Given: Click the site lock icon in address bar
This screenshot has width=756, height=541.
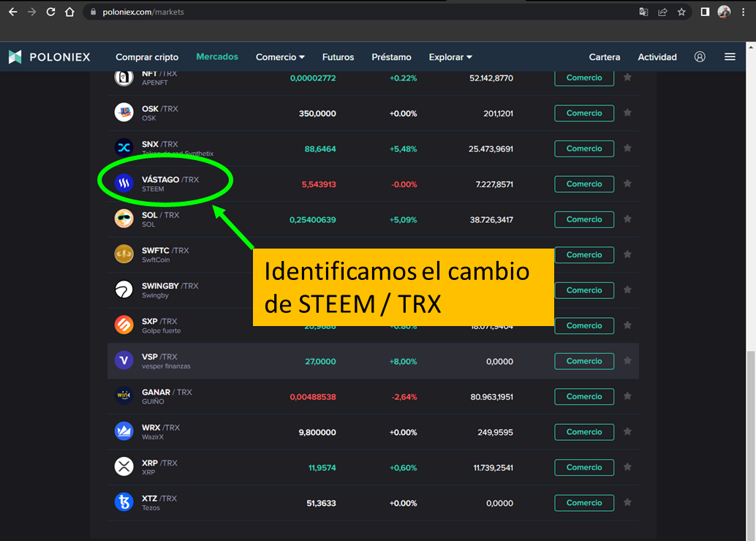Looking at the screenshot, I should [93, 12].
